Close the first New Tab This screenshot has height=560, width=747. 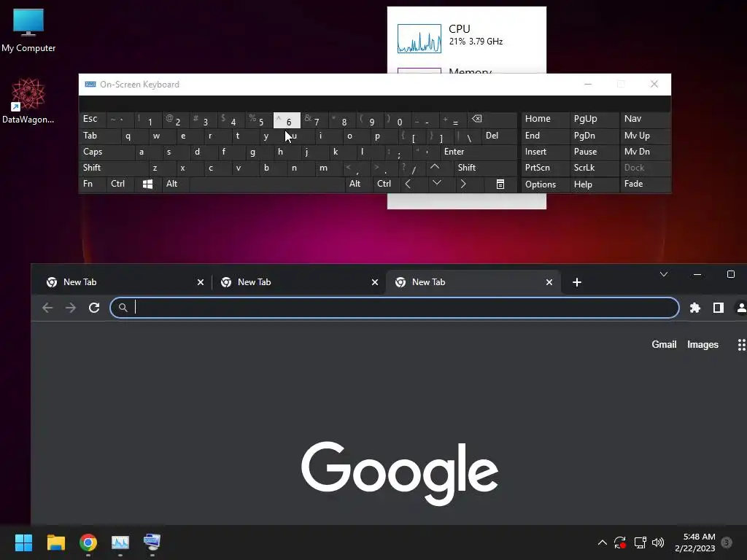(201, 282)
